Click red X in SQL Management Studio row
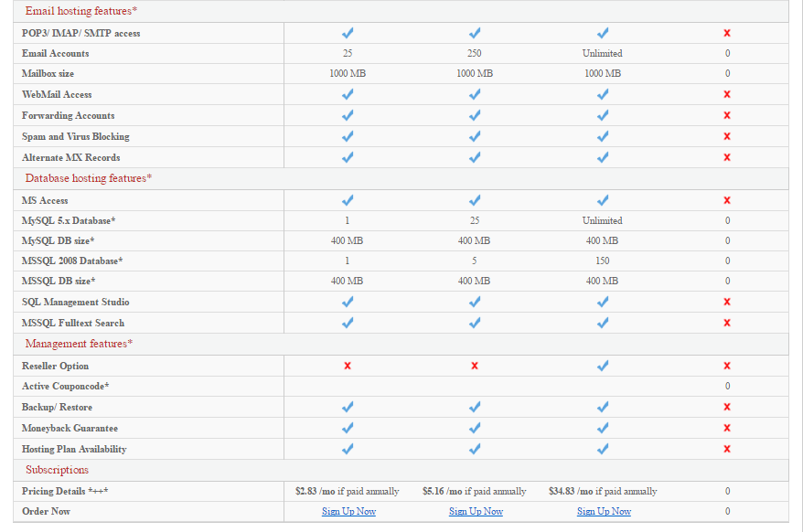Image resolution: width=803 pixels, height=532 pixels. [x=727, y=302]
